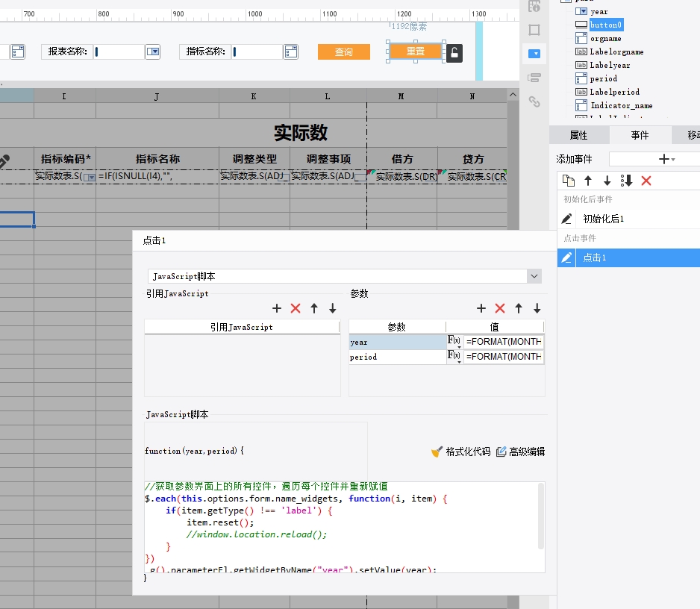Viewport: 700px width, 609px height.
Task: Click the leftmost widget icon in the parameter pane
Action: click(17, 51)
